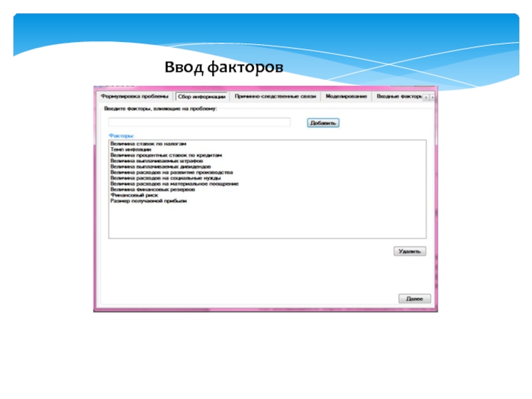Choose the Финансовый риск factor
Screen dimensions: 532x399
point(134,195)
